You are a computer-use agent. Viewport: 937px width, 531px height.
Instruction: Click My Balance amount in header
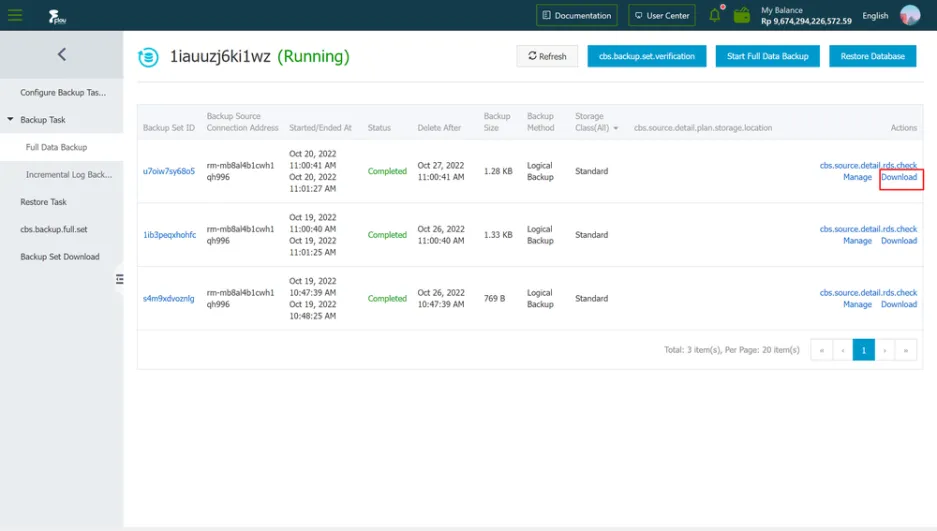(x=806, y=21)
